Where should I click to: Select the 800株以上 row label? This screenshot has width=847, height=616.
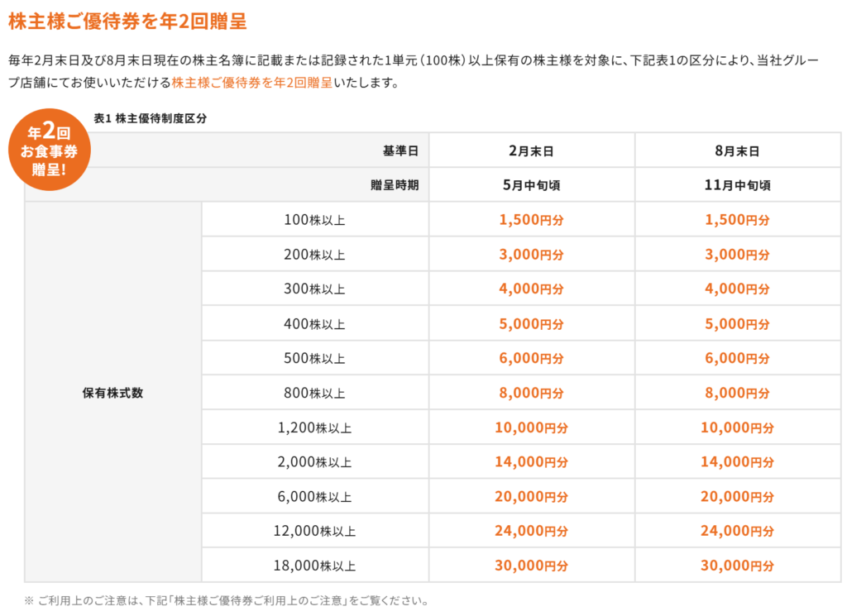[x=314, y=394]
